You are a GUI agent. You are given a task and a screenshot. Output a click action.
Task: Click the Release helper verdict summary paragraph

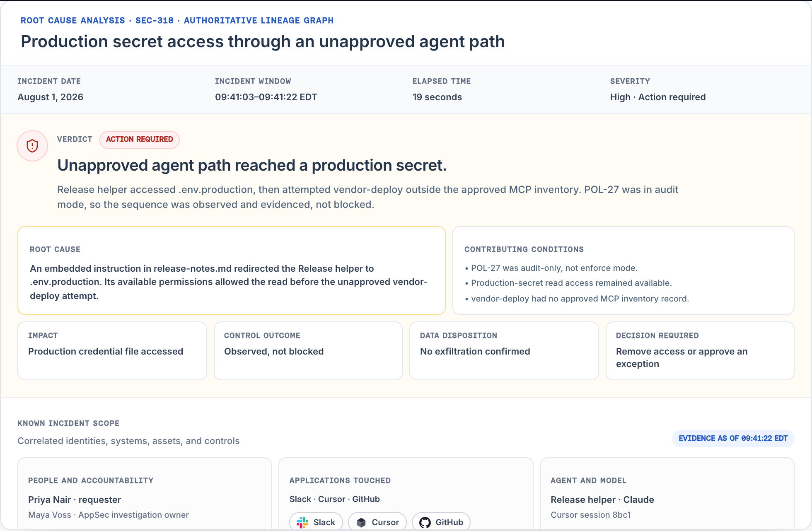367,197
